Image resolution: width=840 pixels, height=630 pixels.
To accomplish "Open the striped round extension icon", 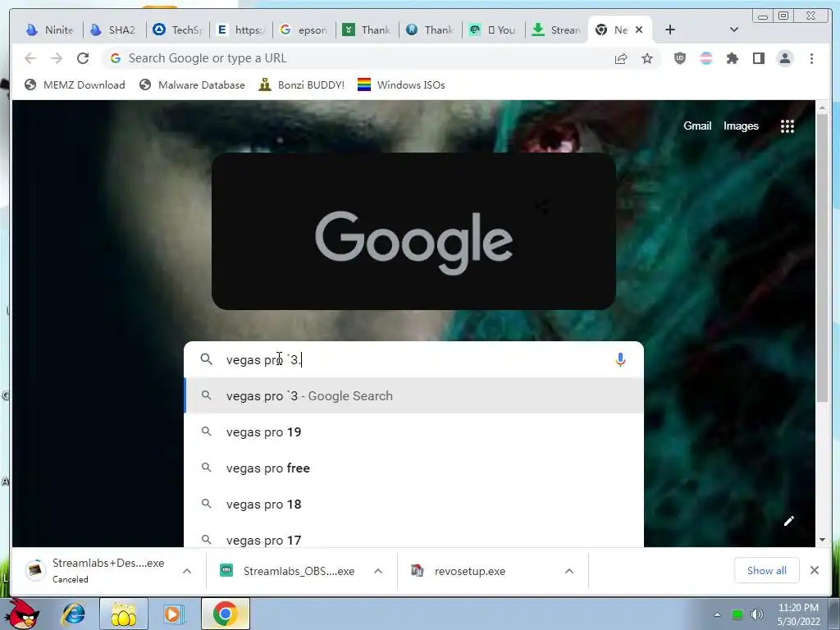I will click(x=706, y=58).
